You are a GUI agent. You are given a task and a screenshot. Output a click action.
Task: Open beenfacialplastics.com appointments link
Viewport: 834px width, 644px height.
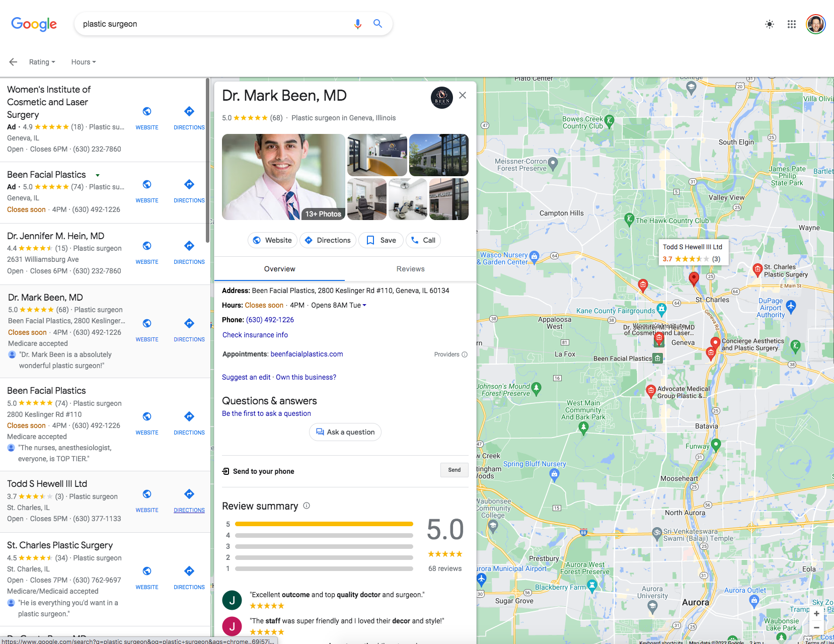pos(307,354)
